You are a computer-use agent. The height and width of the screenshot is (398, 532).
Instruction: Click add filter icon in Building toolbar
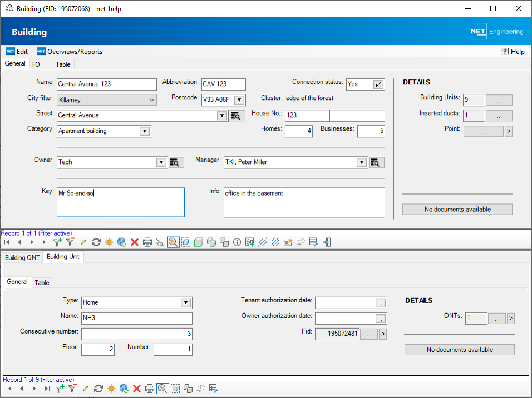pos(58,242)
